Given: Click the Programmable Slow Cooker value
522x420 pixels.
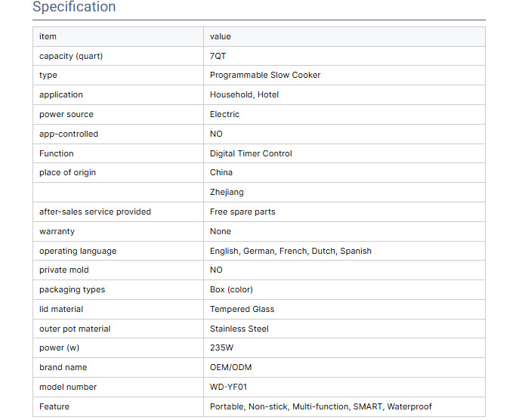Looking at the screenshot, I should click(x=264, y=76).
